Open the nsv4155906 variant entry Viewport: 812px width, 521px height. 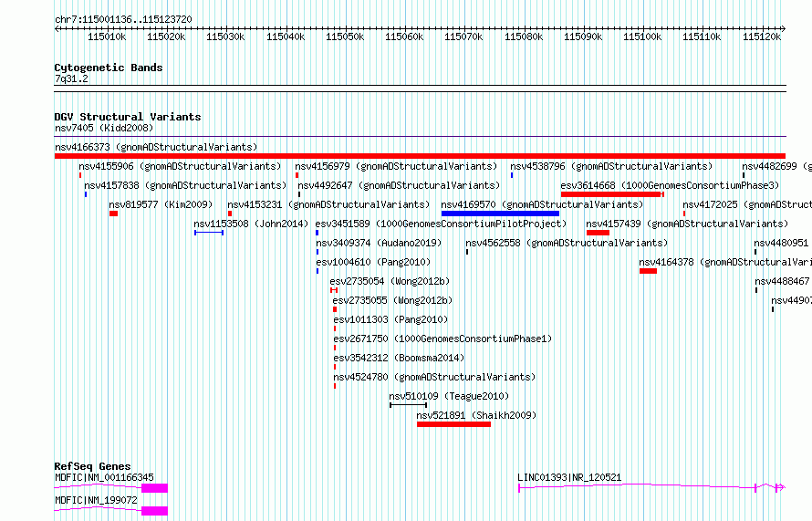180,166
